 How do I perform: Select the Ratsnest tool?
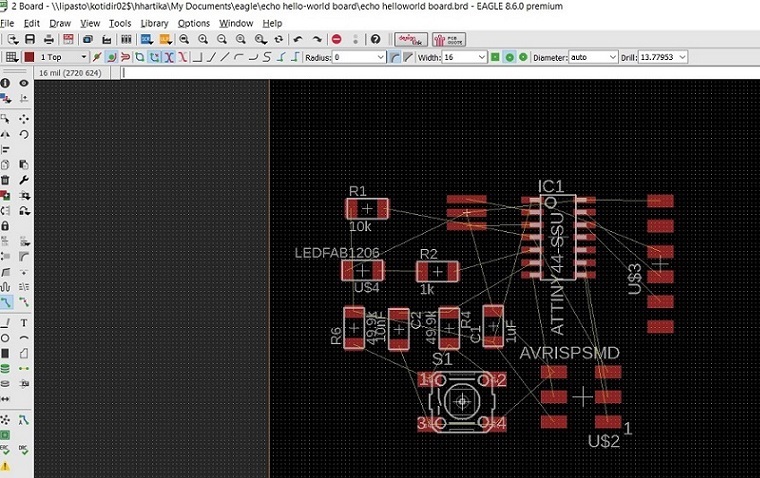coord(5,420)
